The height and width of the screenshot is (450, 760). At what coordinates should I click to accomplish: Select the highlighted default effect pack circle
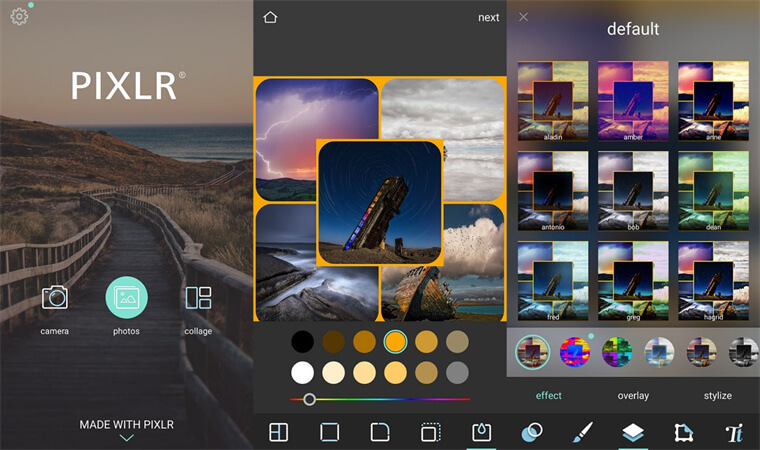coord(532,352)
